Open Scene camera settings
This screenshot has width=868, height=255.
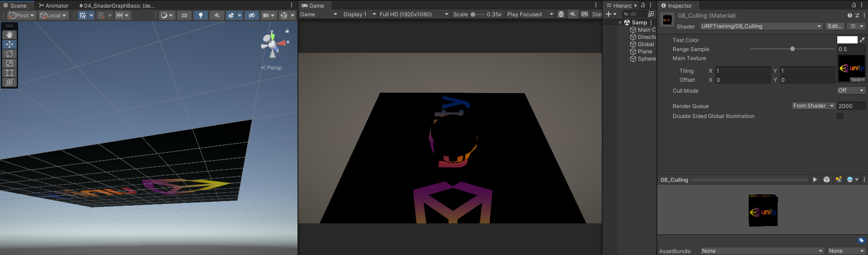tap(269, 15)
